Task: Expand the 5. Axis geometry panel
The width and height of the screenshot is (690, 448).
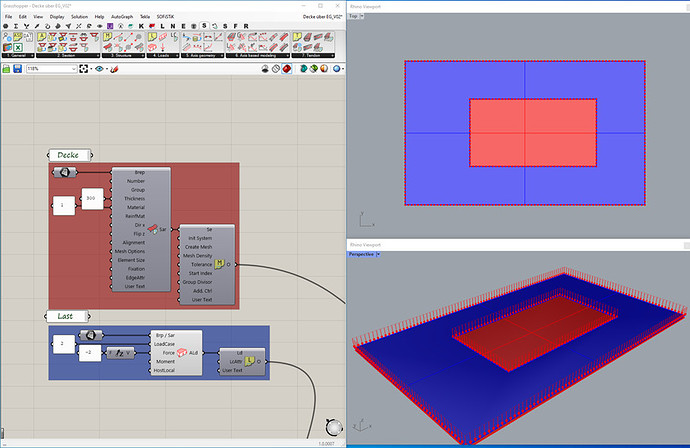Action: (x=203, y=55)
